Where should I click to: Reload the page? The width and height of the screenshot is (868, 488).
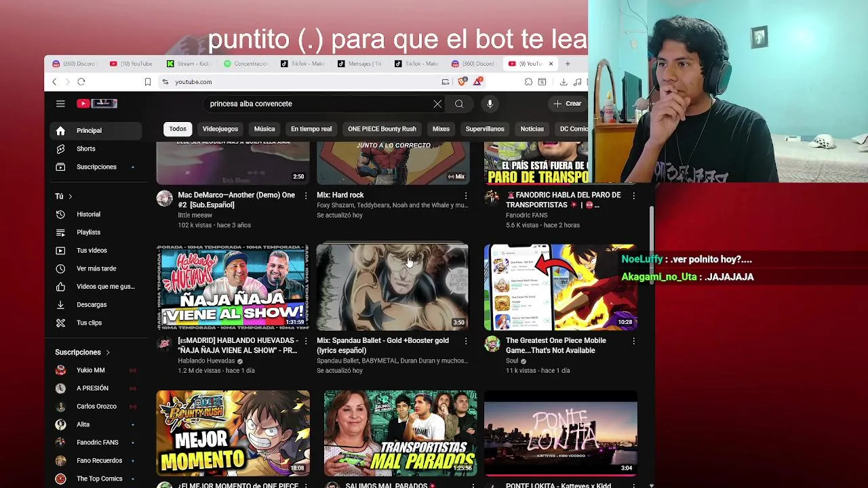coord(81,82)
